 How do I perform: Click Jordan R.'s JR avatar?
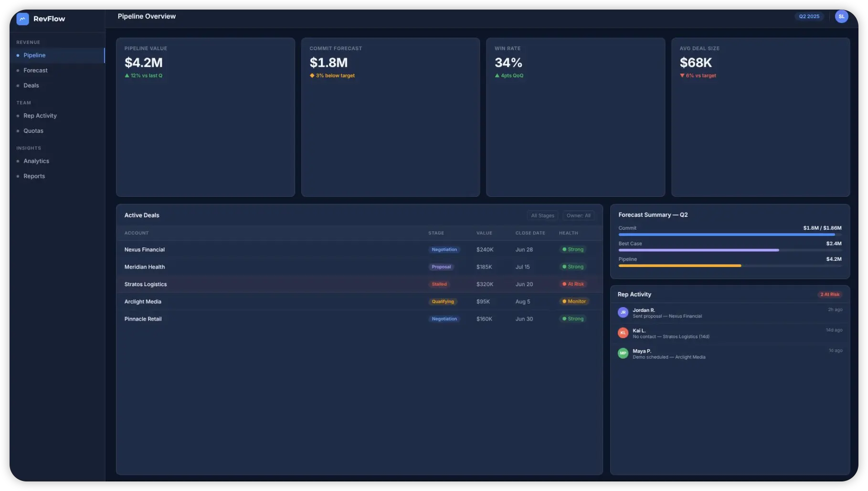coord(623,312)
